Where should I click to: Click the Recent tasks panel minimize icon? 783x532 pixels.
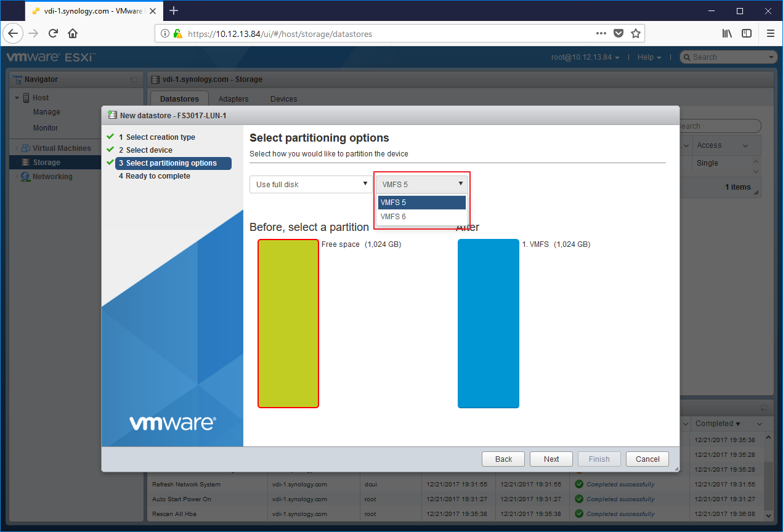(x=764, y=408)
